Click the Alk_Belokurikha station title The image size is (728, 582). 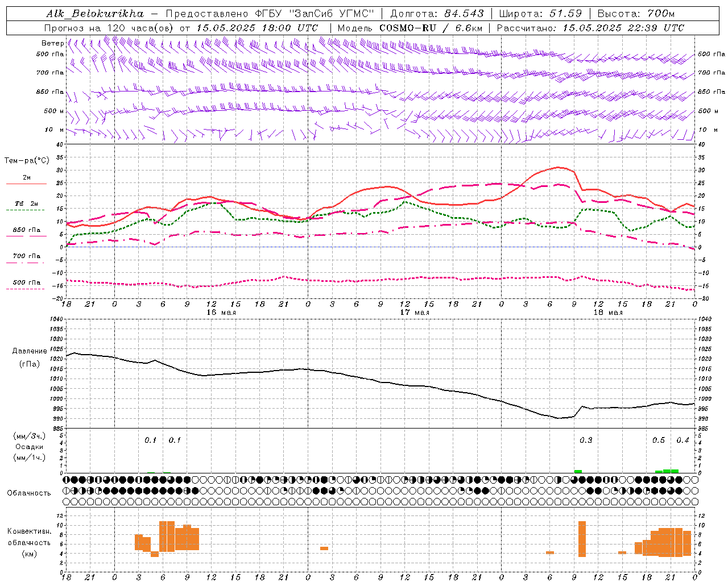point(94,14)
